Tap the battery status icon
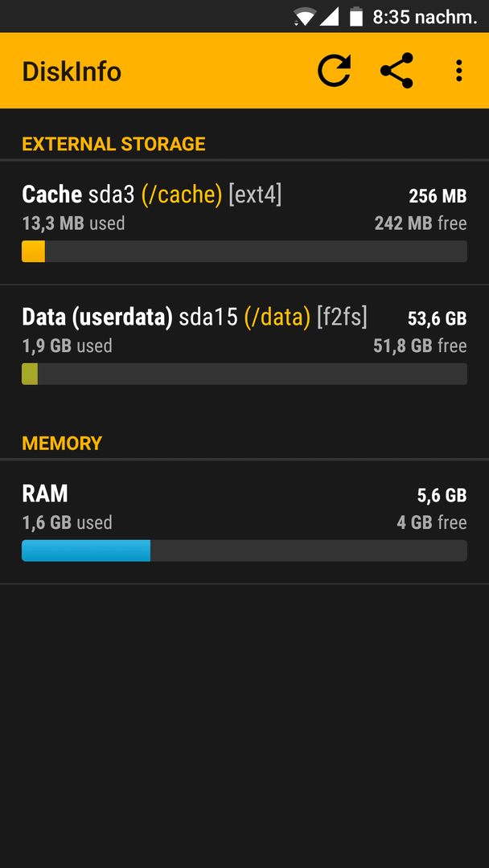 356,17
